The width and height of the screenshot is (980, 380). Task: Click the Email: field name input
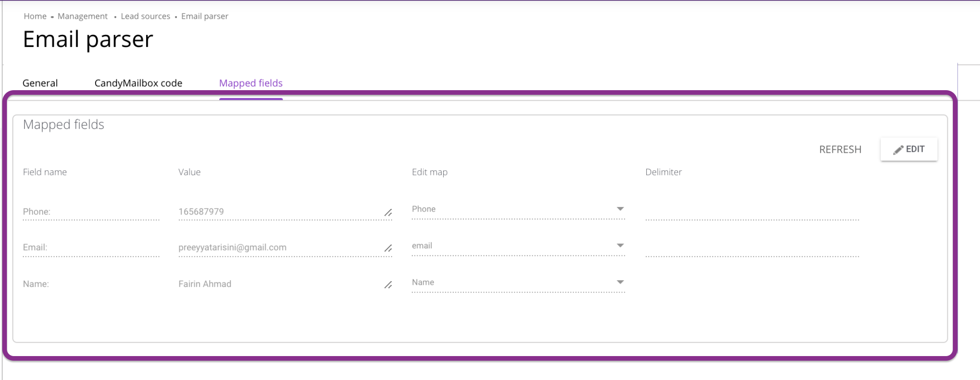click(91, 248)
